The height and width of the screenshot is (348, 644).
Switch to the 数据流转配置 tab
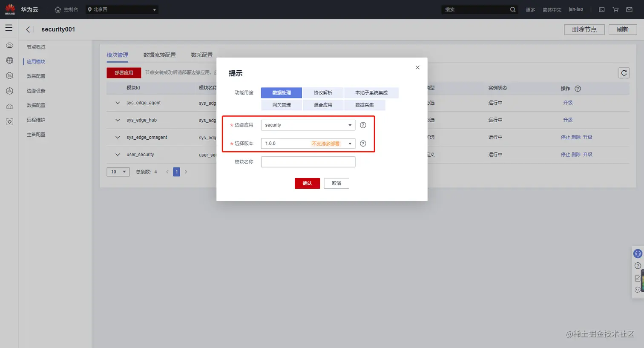[x=159, y=55]
